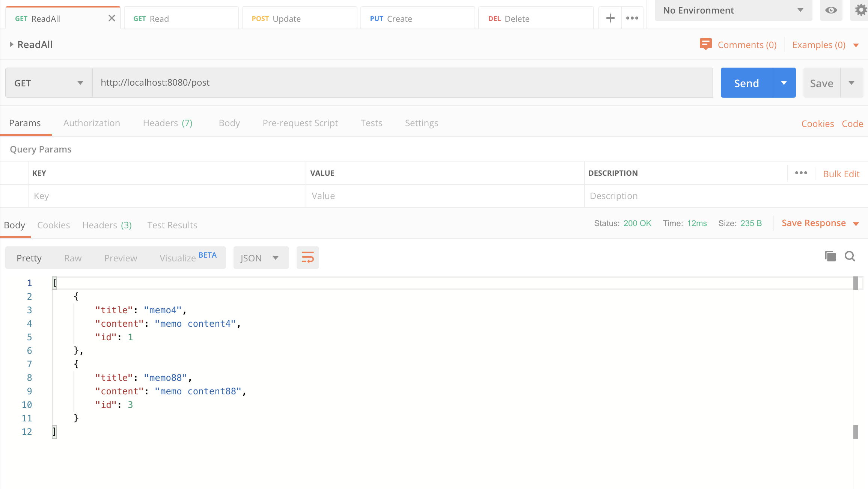Open query params column options dots
The image size is (868, 489).
pyautogui.click(x=801, y=173)
